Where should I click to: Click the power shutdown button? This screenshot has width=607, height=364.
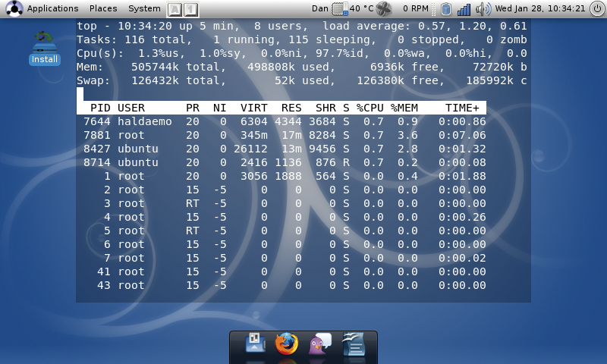coord(597,9)
